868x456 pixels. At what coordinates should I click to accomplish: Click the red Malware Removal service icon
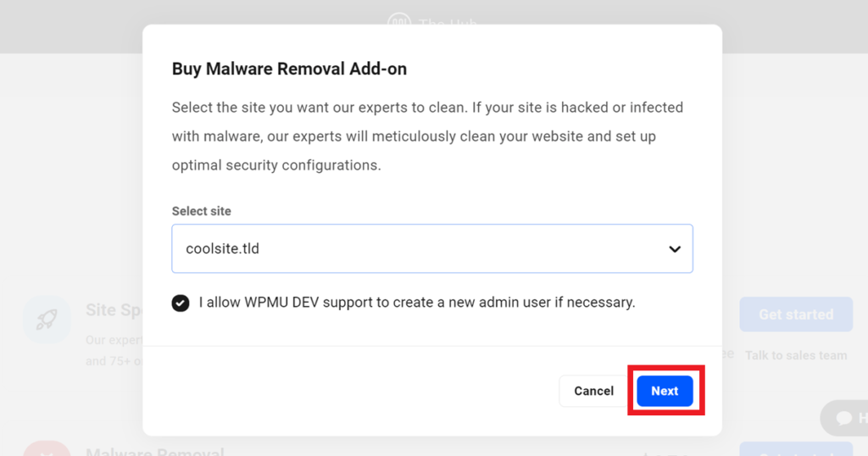click(x=47, y=449)
